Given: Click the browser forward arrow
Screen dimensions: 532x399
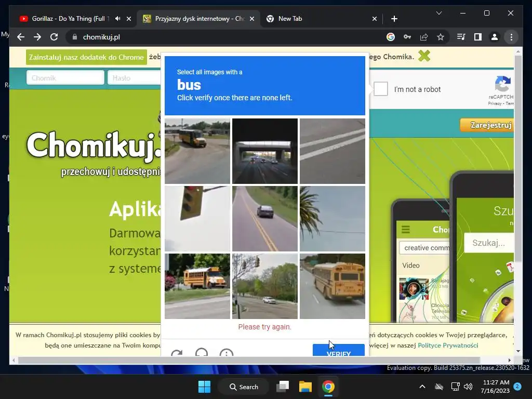Looking at the screenshot, I should click(x=37, y=37).
